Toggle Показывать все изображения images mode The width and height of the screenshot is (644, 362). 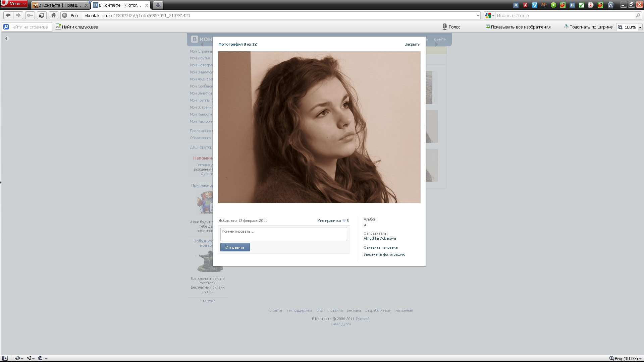tap(518, 27)
